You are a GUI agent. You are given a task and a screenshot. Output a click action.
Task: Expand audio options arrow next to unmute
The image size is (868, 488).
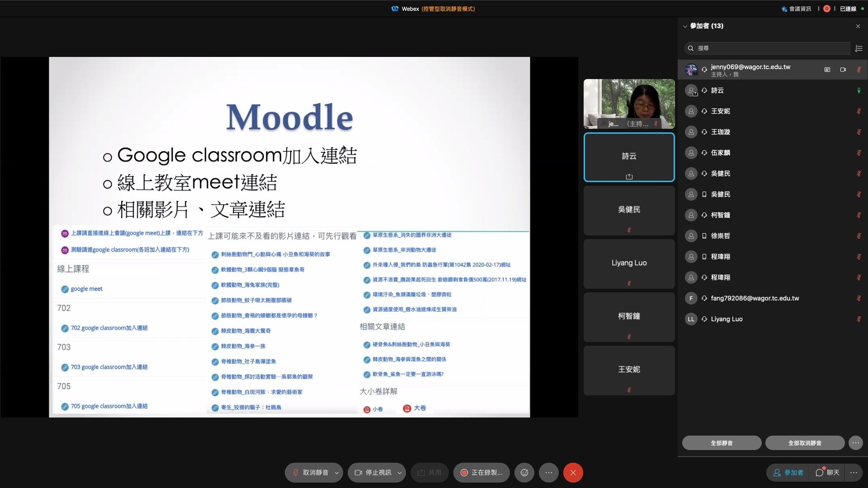coord(337,473)
